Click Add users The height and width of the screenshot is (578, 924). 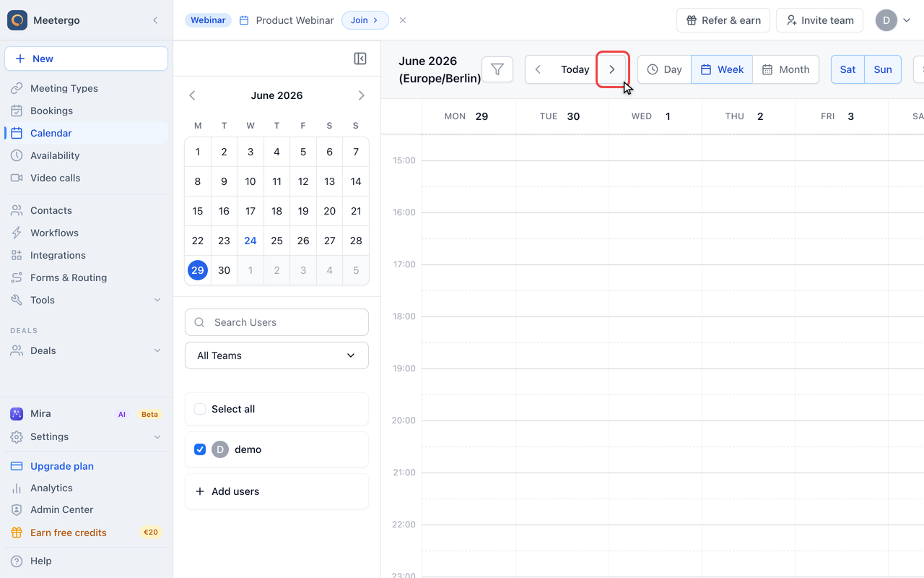[x=277, y=491]
